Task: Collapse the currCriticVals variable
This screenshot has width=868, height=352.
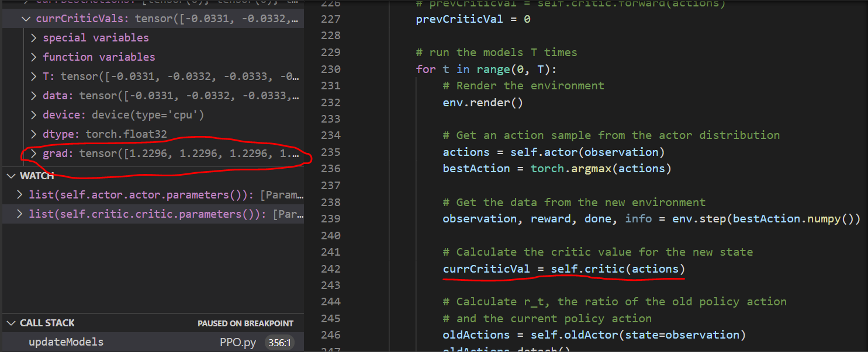Action: pyautogui.click(x=26, y=19)
